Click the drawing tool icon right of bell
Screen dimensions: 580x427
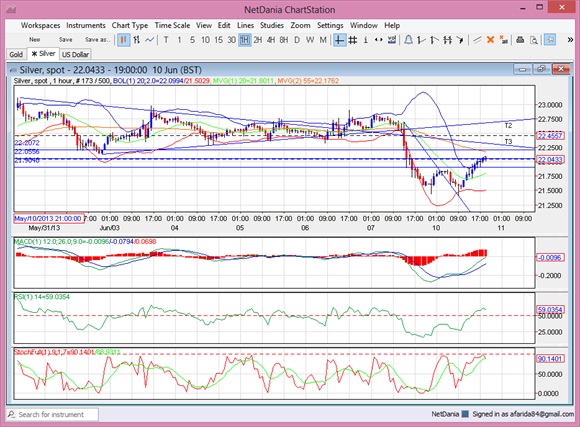point(421,40)
